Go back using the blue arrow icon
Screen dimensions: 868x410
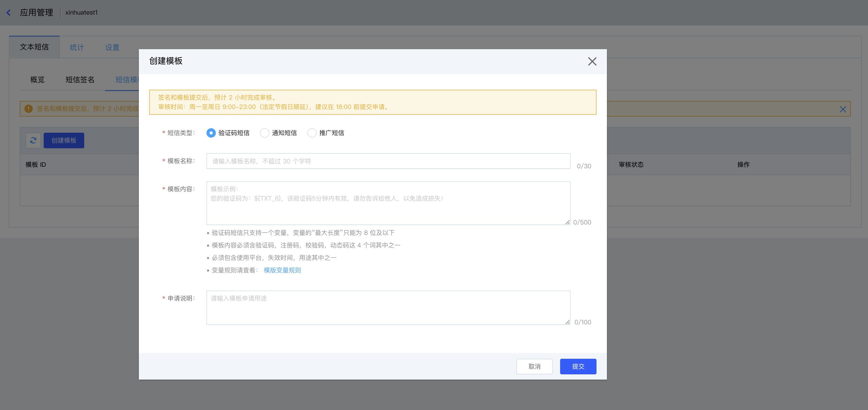pos(9,12)
